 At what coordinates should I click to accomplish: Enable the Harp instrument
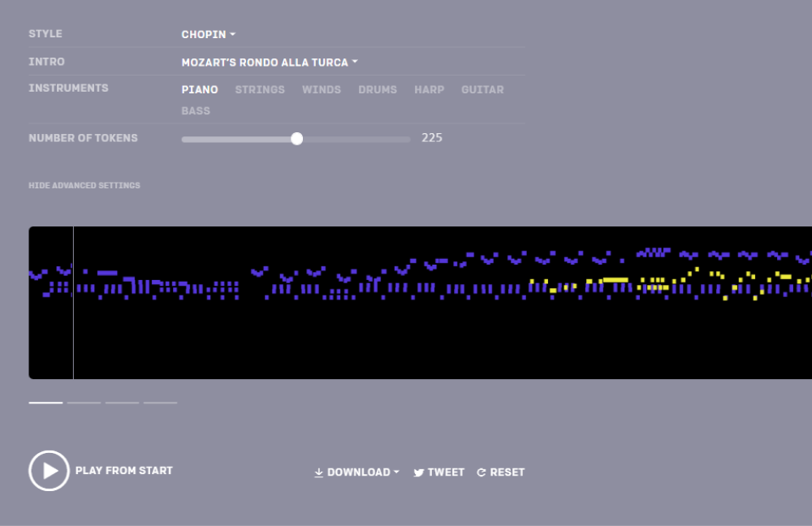429,89
